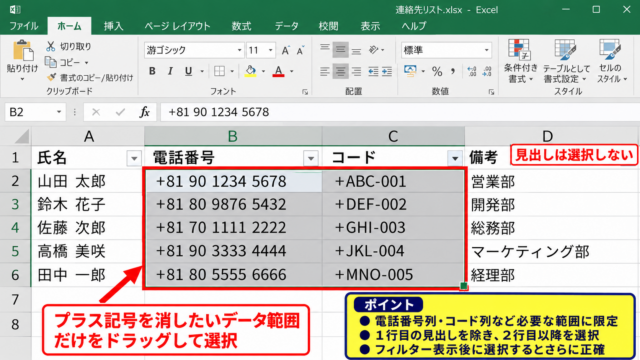Toggle center horizontal alignment
Viewport: 640px width, 360px height.
coord(340,71)
